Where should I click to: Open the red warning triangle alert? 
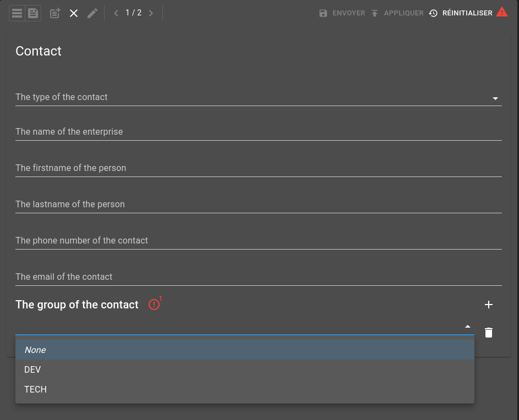click(502, 12)
